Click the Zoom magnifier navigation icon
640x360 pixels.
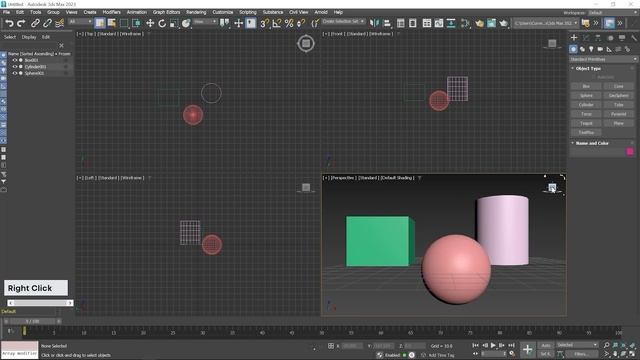pyautogui.click(x=607, y=345)
